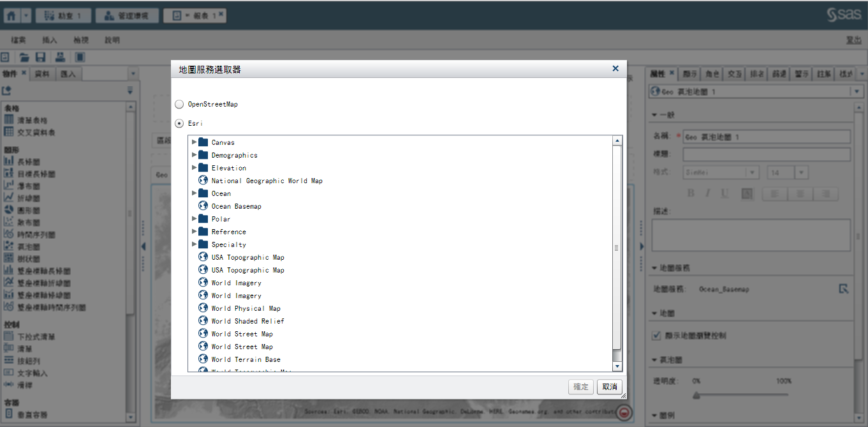868x427 pixels.
Task: Click the 管理環境 button
Action: pos(128,15)
